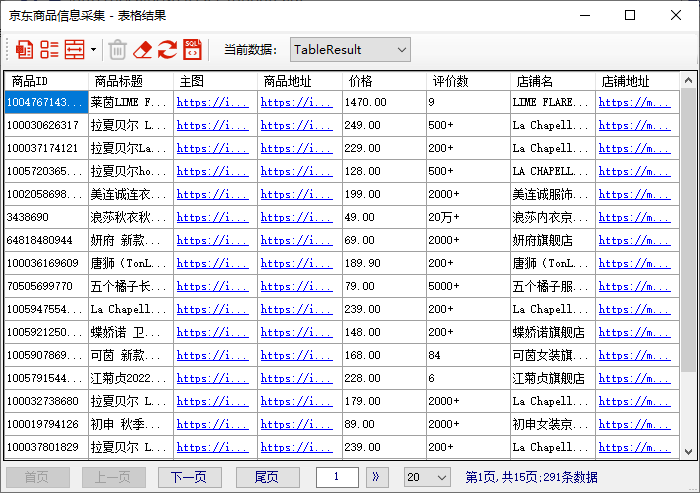Screen dimensions: 700x493
Task: Click the trash delete icon
Action: point(117,49)
